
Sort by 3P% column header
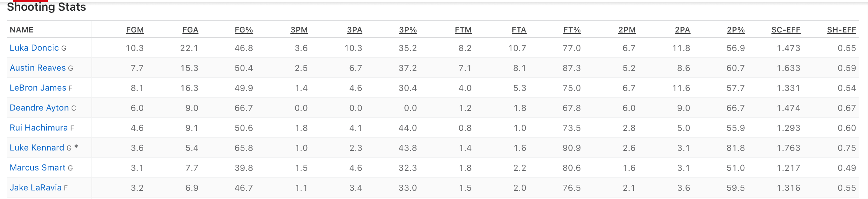408,30
